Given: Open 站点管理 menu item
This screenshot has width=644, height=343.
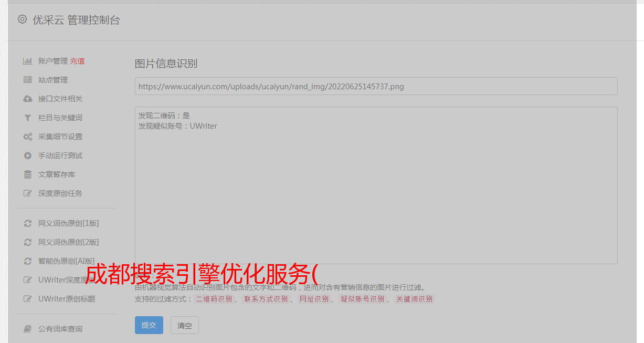Looking at the screenshot, I should (x=53, y=80).
